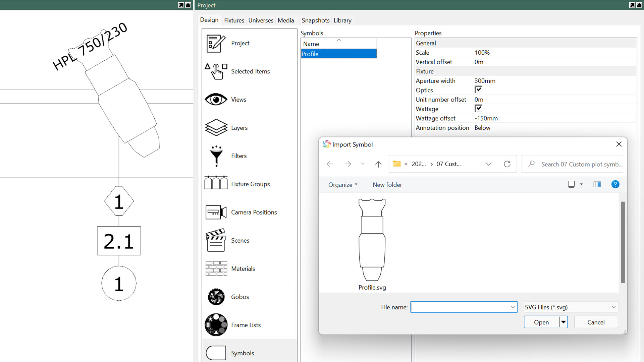
Task: Open recent locations dropdown arrow
Action: [363, 164]
